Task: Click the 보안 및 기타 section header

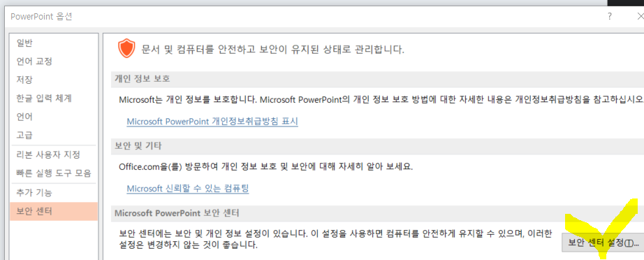Action: pos(377,146)
